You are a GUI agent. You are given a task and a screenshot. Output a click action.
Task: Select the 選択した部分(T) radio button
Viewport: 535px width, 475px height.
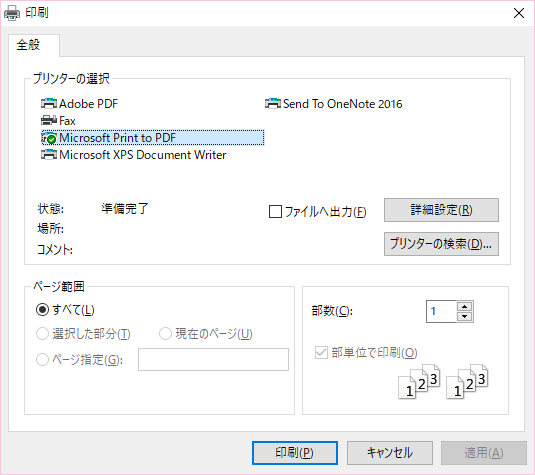click(42, 334)
